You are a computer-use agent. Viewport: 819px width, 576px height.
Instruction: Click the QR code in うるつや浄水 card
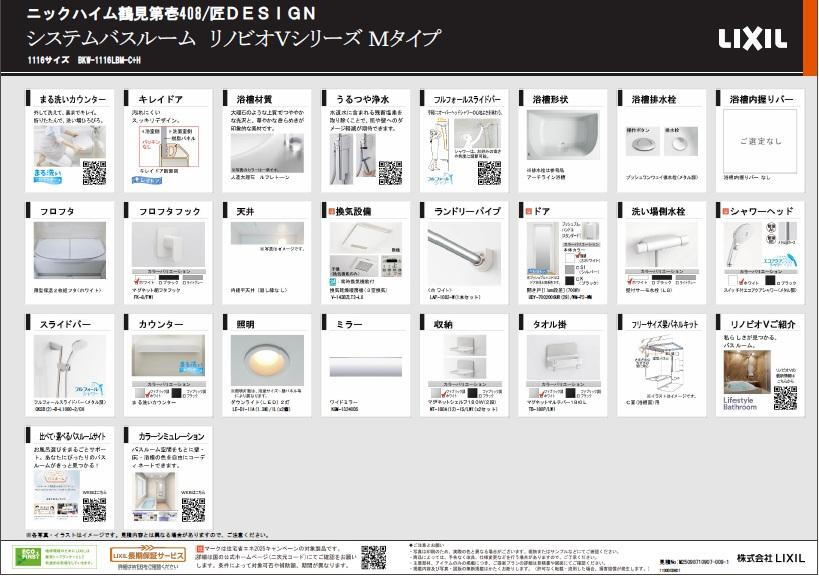pos(391,173)
